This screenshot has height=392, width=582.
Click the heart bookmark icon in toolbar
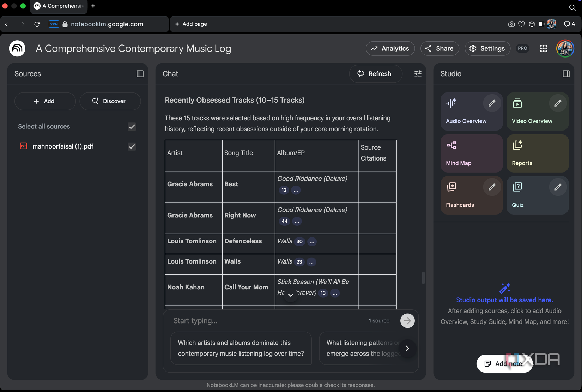[521, 24]
